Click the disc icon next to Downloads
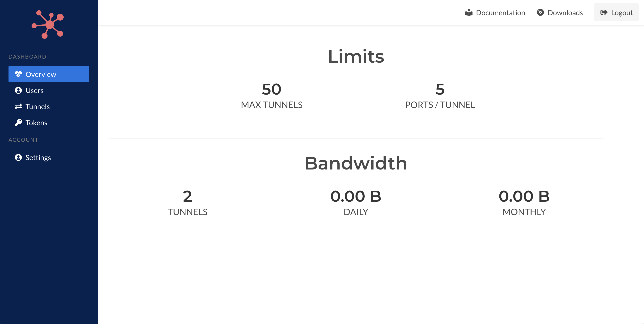This screenshot has height=324, width=644. [x=540, y=12]
